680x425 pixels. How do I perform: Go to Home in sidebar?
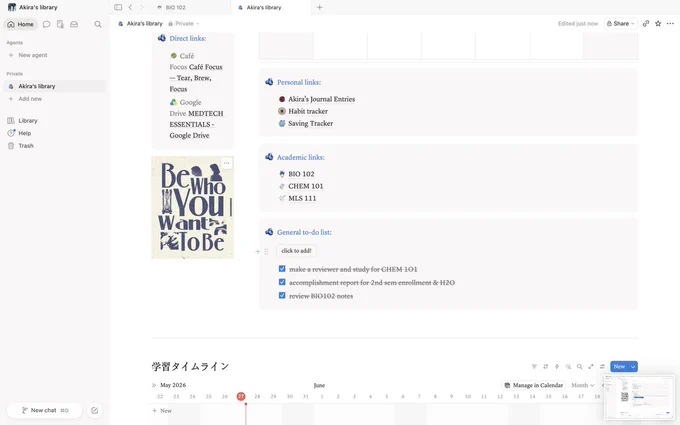coord(20,24)
